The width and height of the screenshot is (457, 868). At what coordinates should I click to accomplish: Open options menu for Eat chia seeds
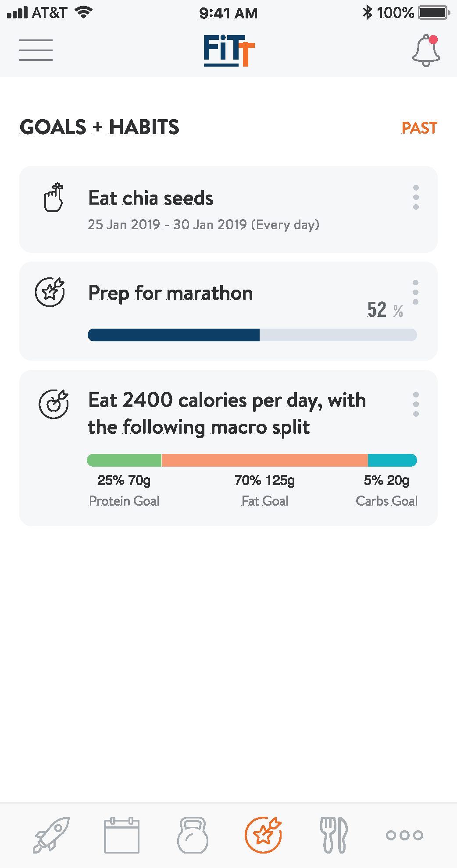[x=416, y=197]
